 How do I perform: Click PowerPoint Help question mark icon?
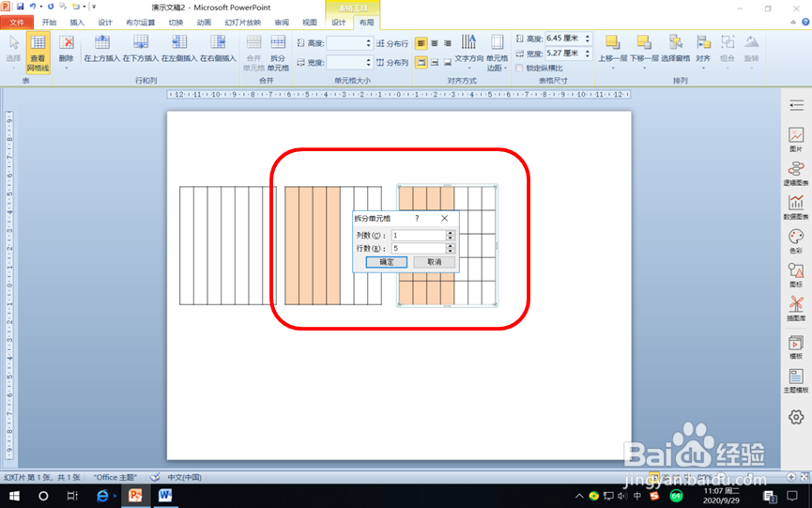(805, 23)
